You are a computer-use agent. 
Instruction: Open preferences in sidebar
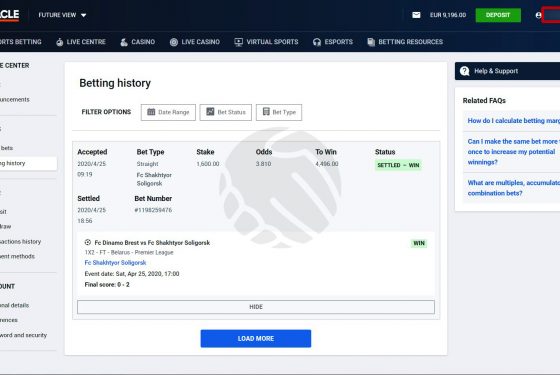9,320
